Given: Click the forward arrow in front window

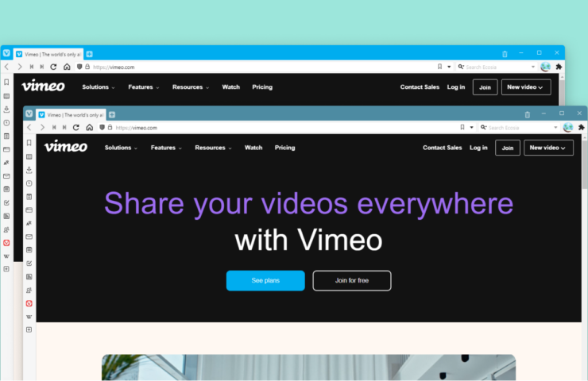Looking at the screenshot, I should 42,127.
